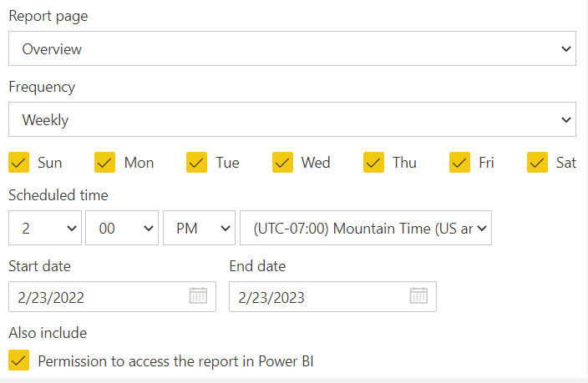Click the Start date field 2/23/2022
588x383 pixels.
tap(112, 297)
